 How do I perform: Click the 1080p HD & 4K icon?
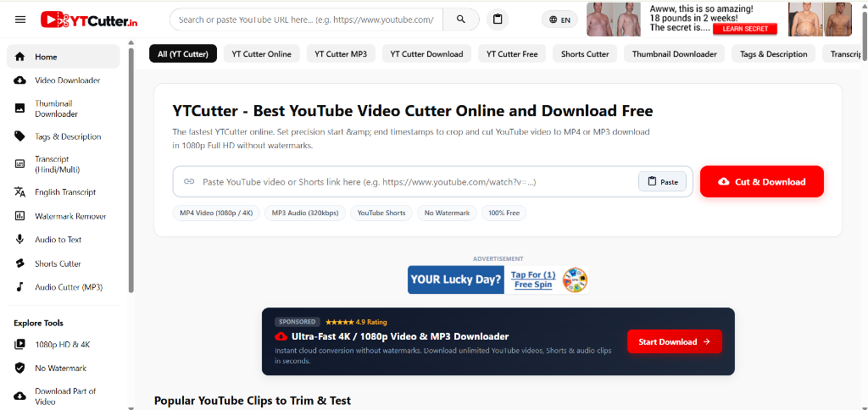pos(20,344)
